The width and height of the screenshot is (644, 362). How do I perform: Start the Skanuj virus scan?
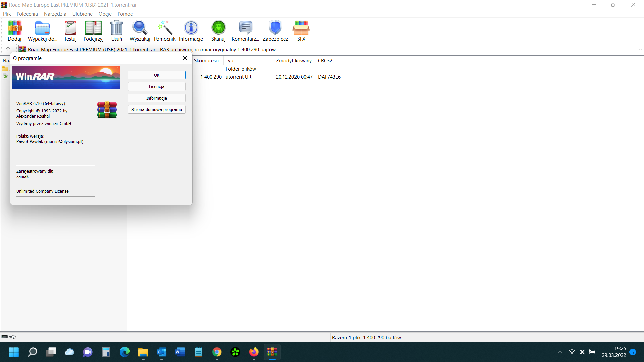point(218,31)
